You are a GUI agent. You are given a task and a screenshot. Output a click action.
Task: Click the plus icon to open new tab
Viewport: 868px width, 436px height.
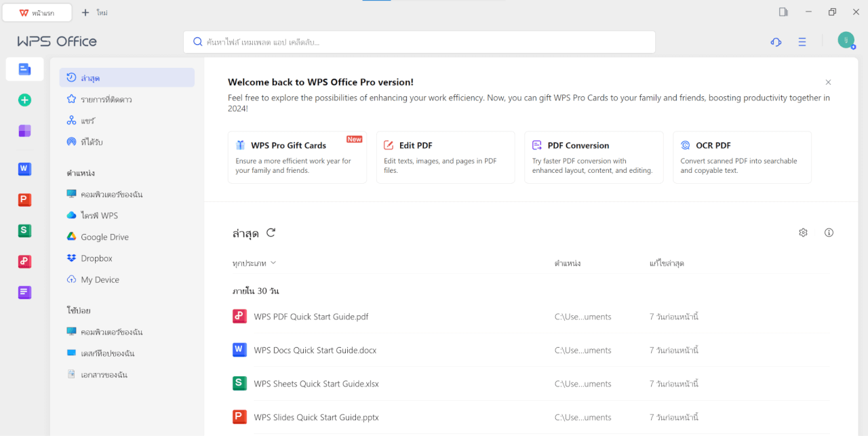[85, 12]
